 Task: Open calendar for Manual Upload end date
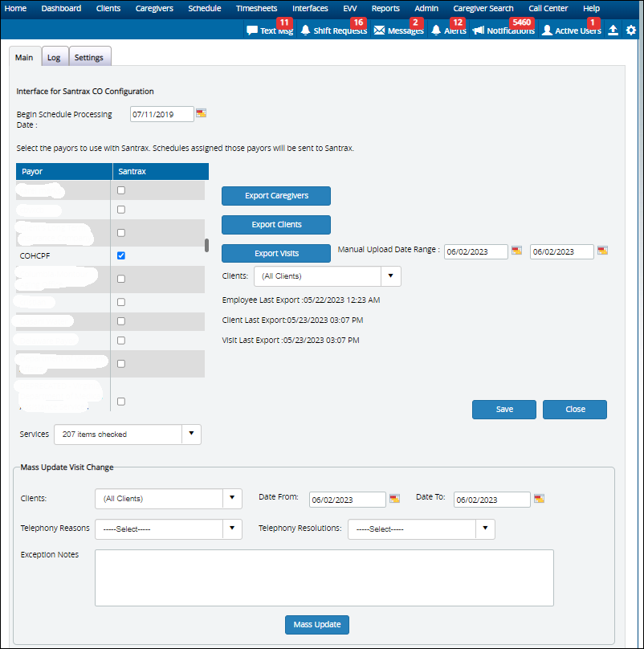[602, 251]
